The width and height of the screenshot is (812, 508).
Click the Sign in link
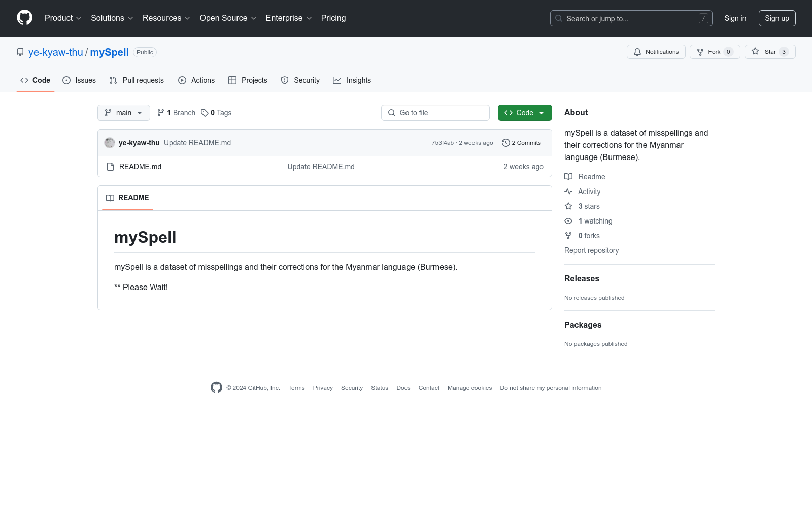(735, 18)
